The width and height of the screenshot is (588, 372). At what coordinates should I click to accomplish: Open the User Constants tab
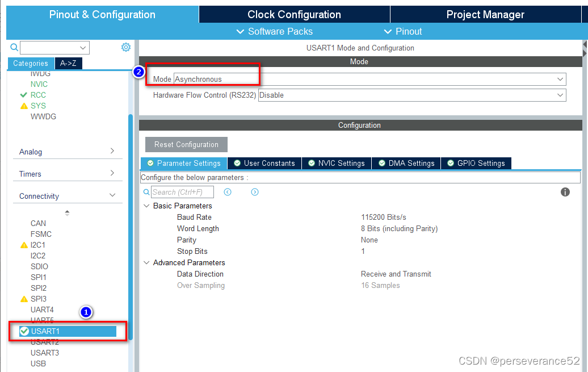[264, 164]
